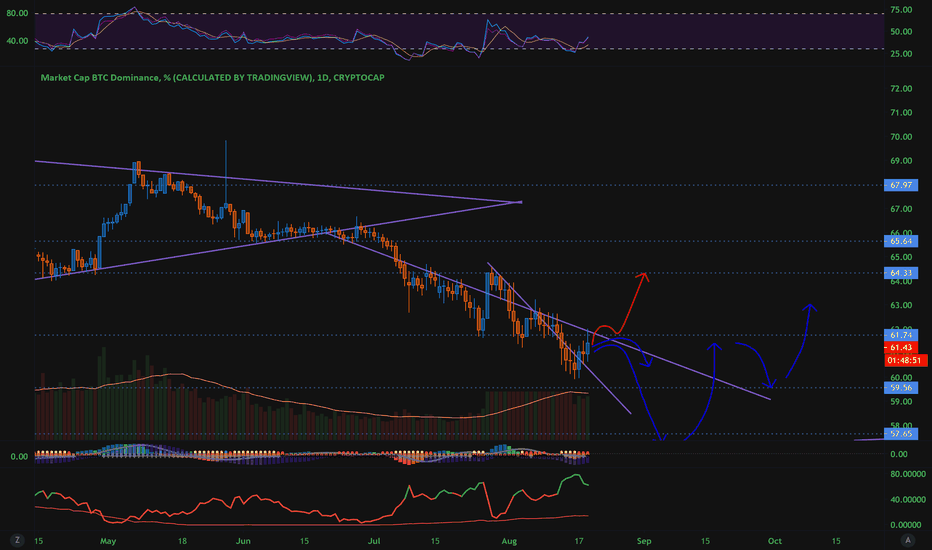Select the 61.74 horizontal line price label
Image resolution: width=932 pixels, height=550 pixels.
click(x=901, y=335)
